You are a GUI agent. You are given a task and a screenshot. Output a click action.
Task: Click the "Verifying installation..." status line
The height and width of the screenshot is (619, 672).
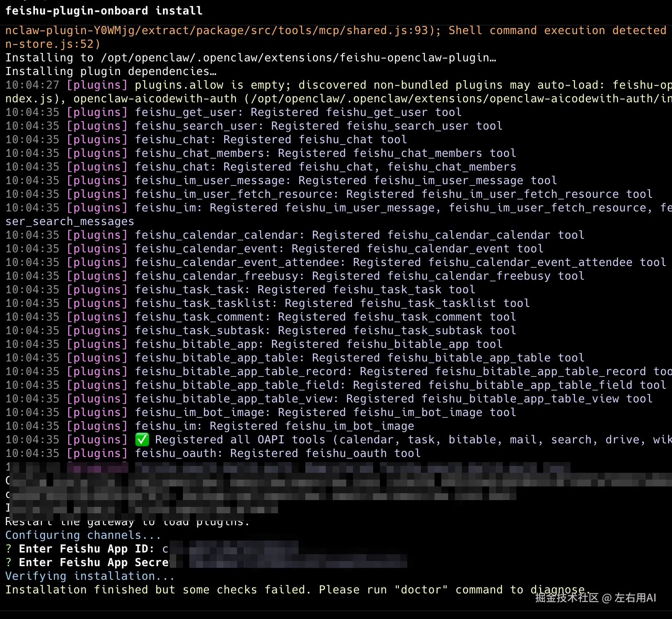pyautogui.click(x=90, y=576)
